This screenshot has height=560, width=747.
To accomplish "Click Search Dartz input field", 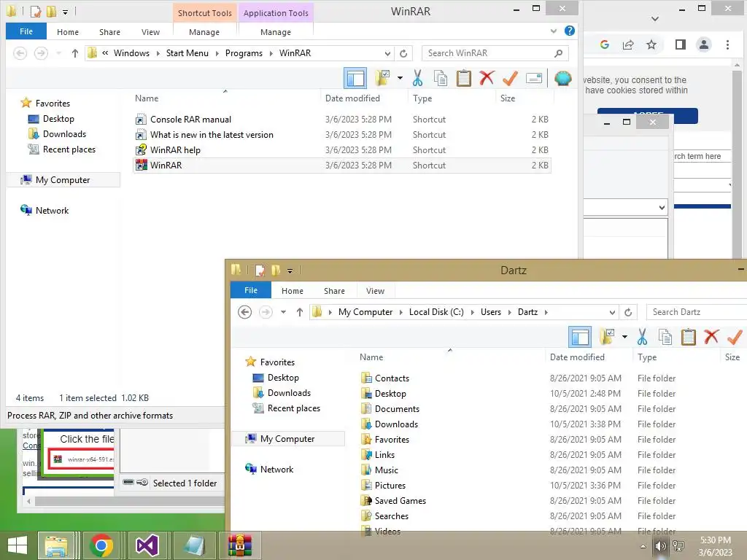I will coord(697,312).
